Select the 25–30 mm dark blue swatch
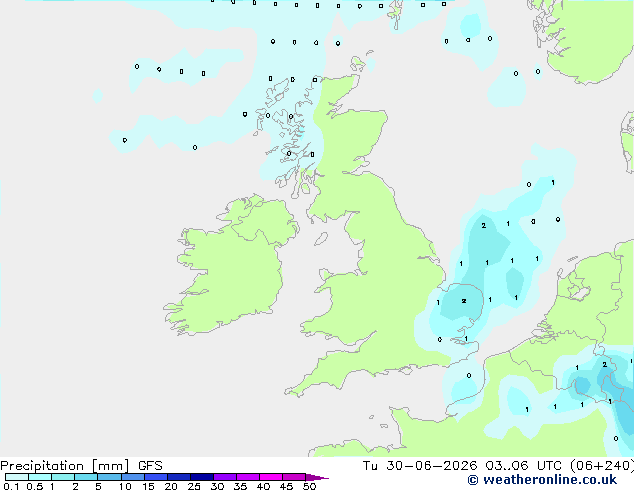 202,477
